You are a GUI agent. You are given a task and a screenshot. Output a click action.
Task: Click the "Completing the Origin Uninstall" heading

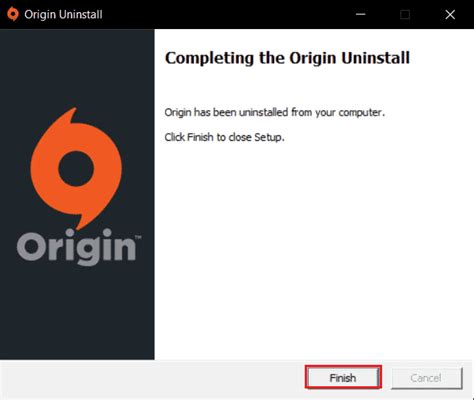[x=287, y=58]
